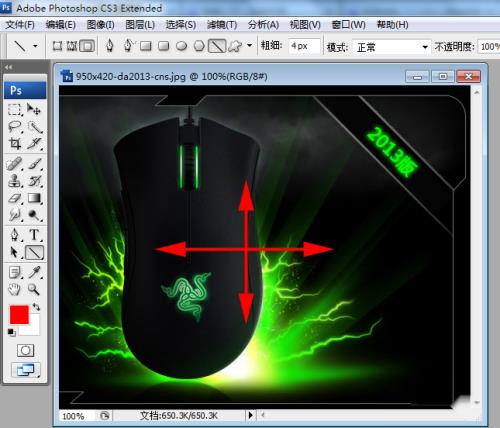Maximize the 950x420-da2013-cns.jpg document window

(443, 76)
